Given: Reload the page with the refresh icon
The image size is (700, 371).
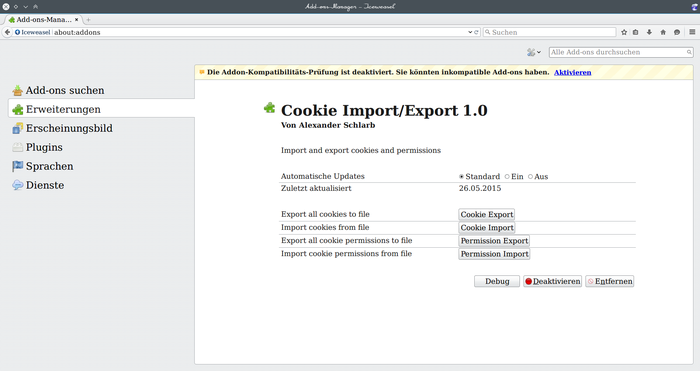Looking at the screenshot, I should [x=476, y=32].
